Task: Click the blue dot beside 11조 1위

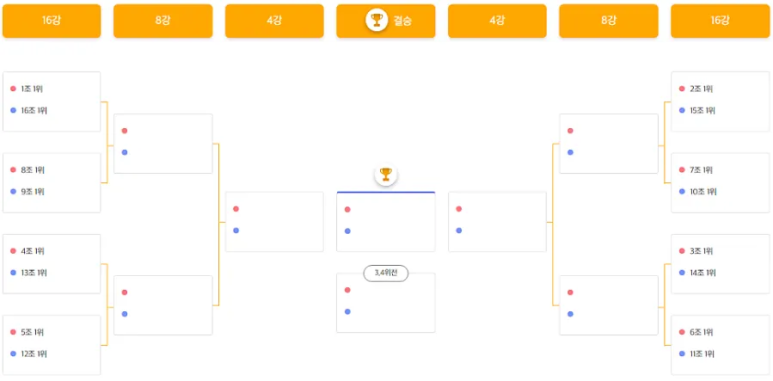Action: pos(682,354)
